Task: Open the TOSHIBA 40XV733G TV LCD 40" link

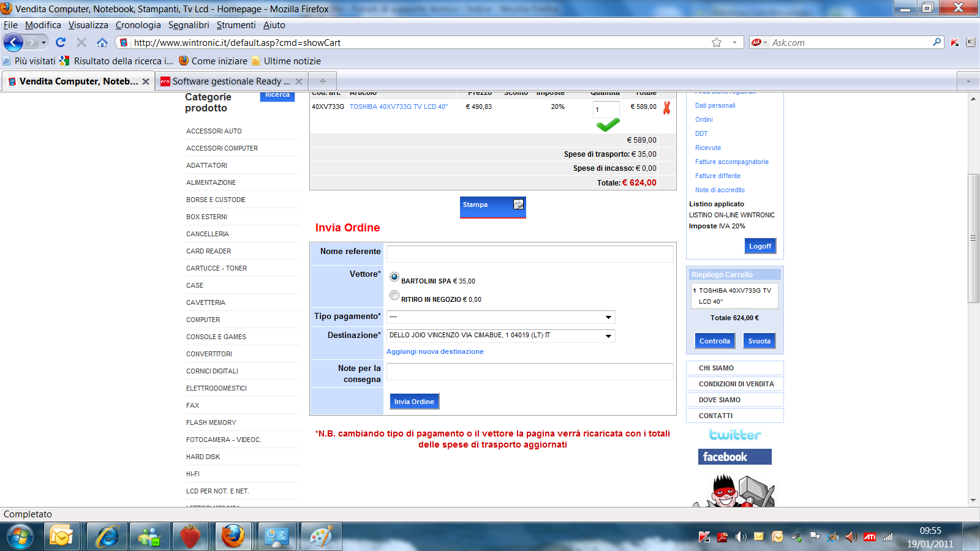Action: tap(399, 107)
